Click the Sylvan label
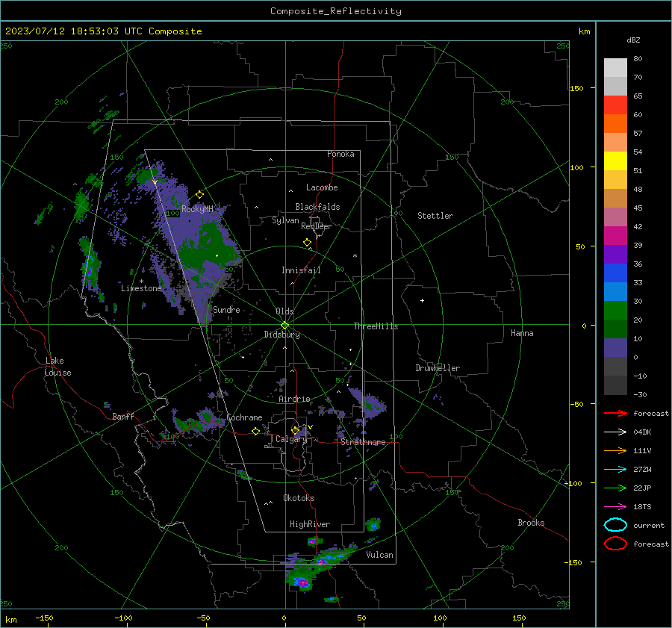Screen dimensions: 672x628 click(285, 220)
